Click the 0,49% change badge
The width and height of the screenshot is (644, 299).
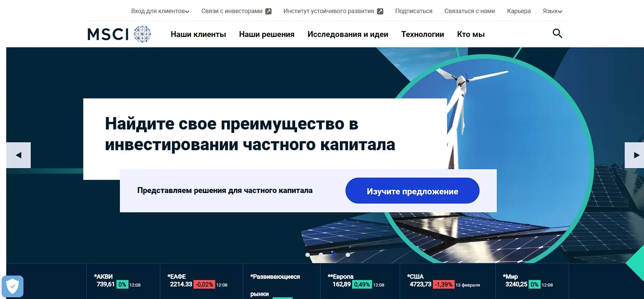coord(362,284)
